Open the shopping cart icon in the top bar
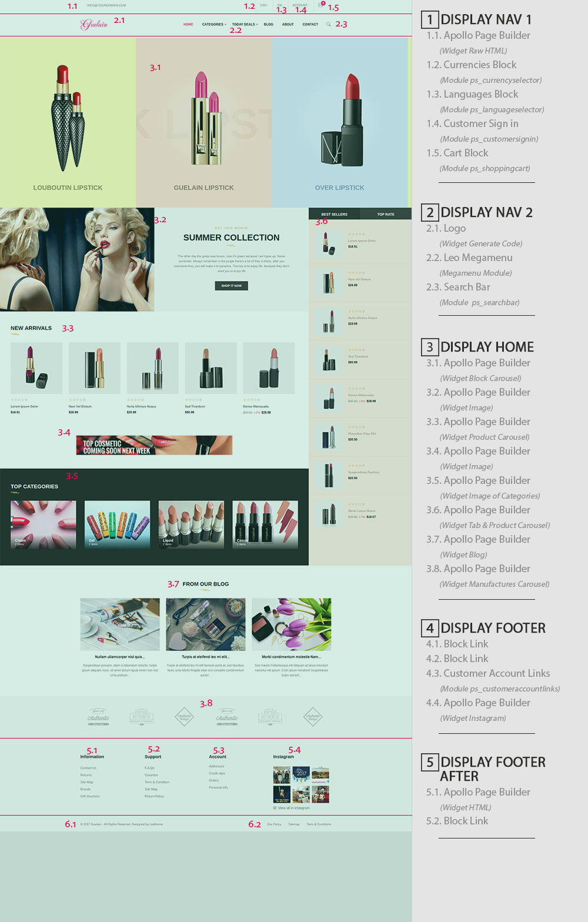Image resolution: width=588 pixels, height=922 pixels. point(321,5)
